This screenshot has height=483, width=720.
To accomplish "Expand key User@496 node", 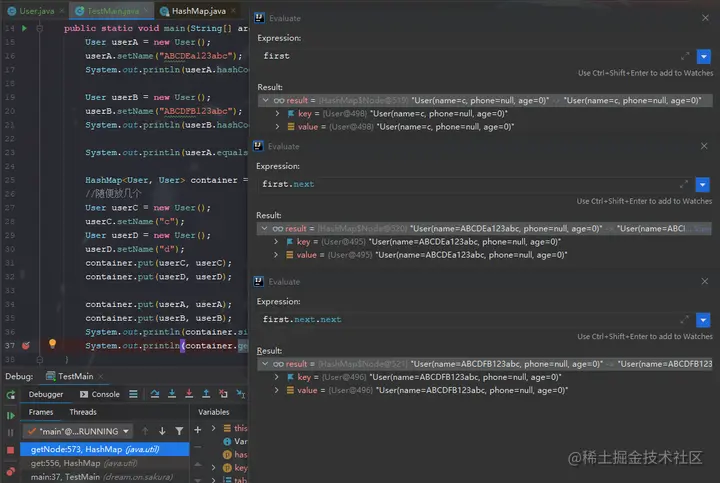I will click(x=276, y=377).
